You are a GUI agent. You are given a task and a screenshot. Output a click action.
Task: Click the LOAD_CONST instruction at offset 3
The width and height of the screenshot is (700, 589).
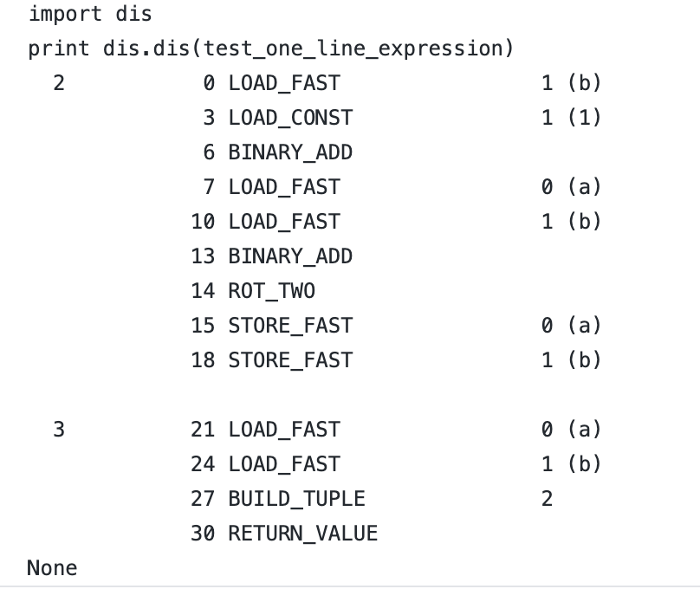point(290,118)
